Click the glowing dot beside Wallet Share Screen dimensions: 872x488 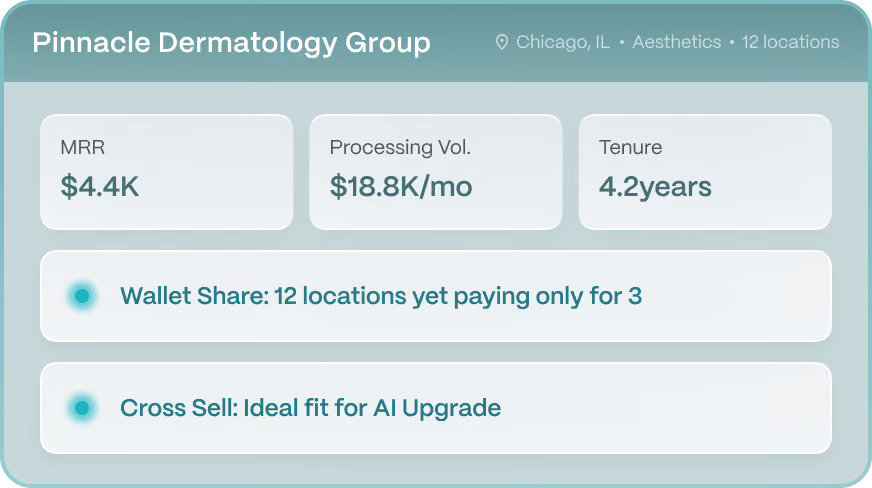[x=82, y=296]
